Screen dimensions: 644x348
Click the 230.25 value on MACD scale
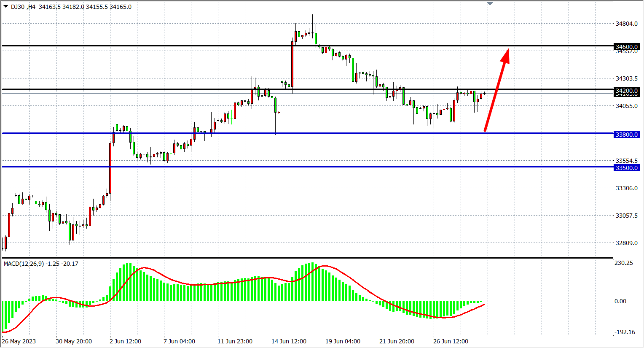623,263
